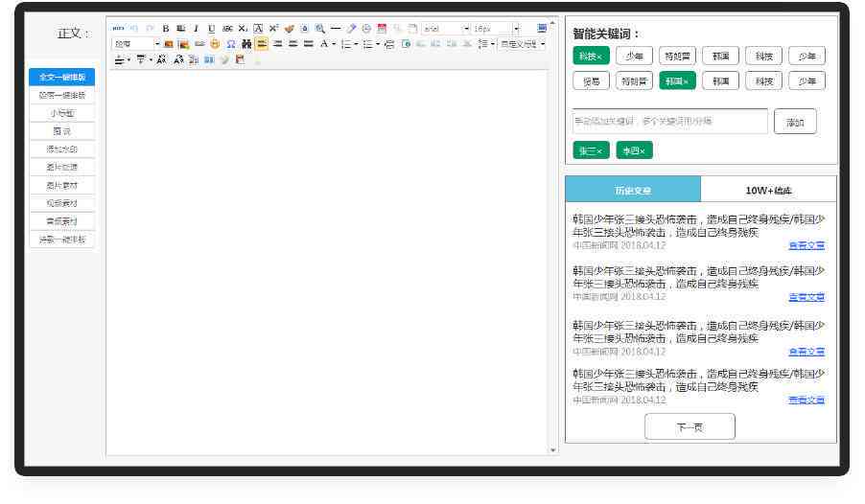Viewport: 865px width, 504px height.
Task: Click the font color A icon
Action: point(324,44)
